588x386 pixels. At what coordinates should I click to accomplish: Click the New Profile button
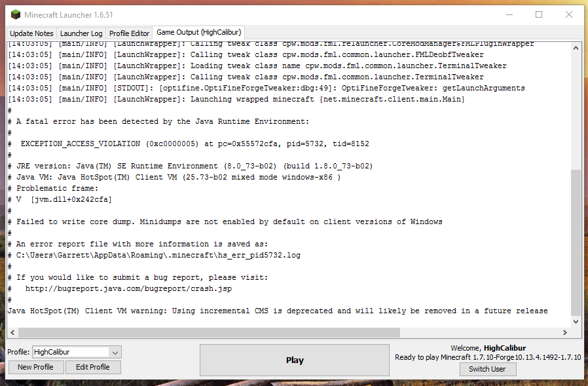coord(35,367)
